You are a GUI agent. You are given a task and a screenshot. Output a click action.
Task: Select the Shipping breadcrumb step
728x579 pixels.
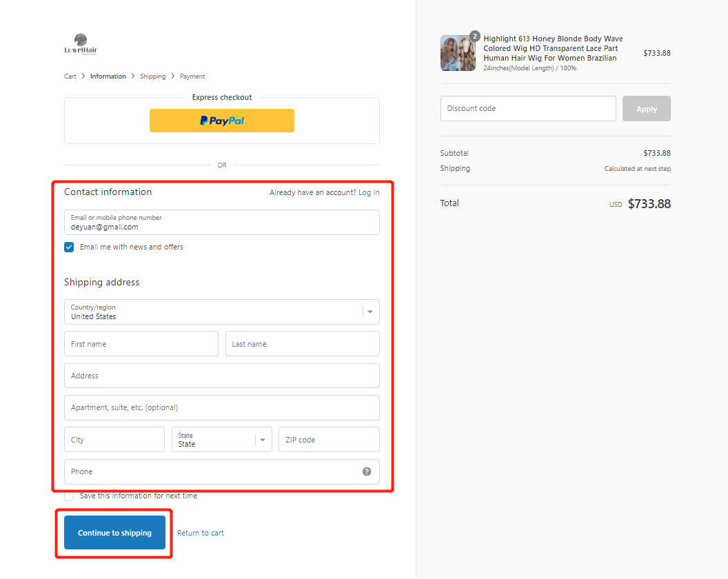[x=152, y=77]
